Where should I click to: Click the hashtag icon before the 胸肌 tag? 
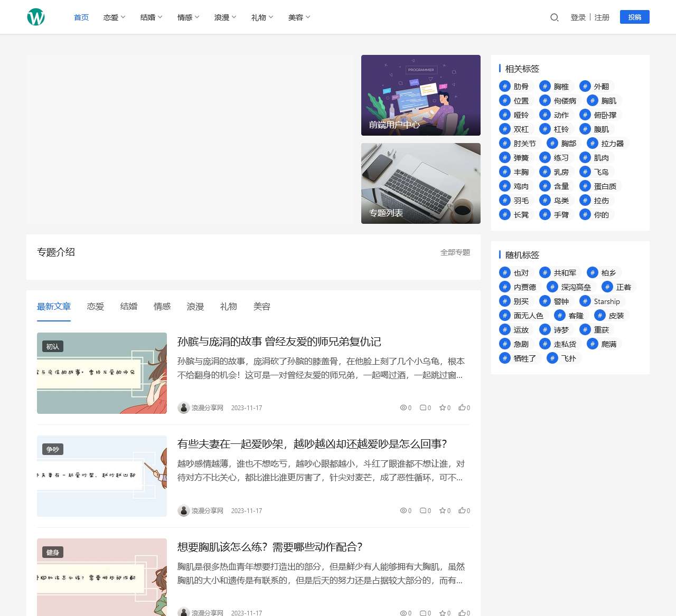point(591,100)
